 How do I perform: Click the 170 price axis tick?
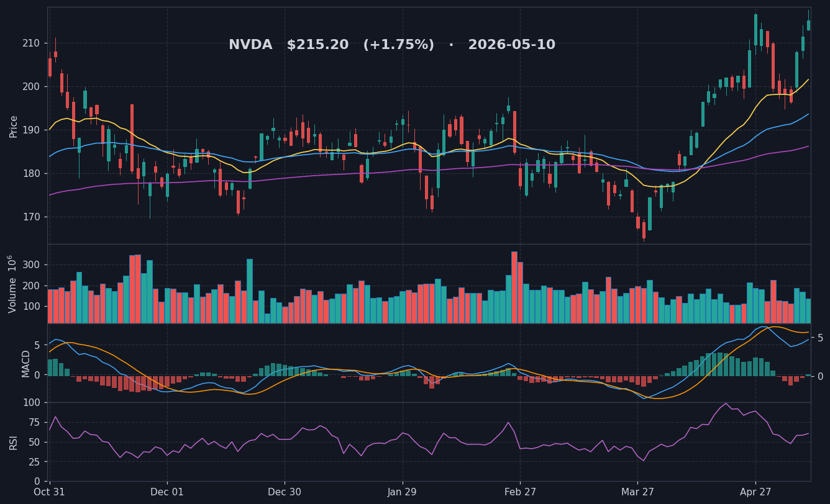(32, 217)
